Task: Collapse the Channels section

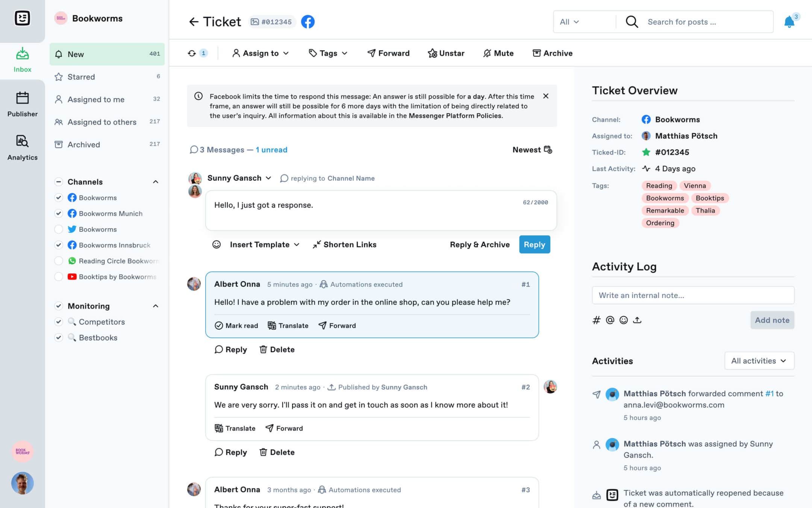Action: pyautogui.click(x=155, y=182)
